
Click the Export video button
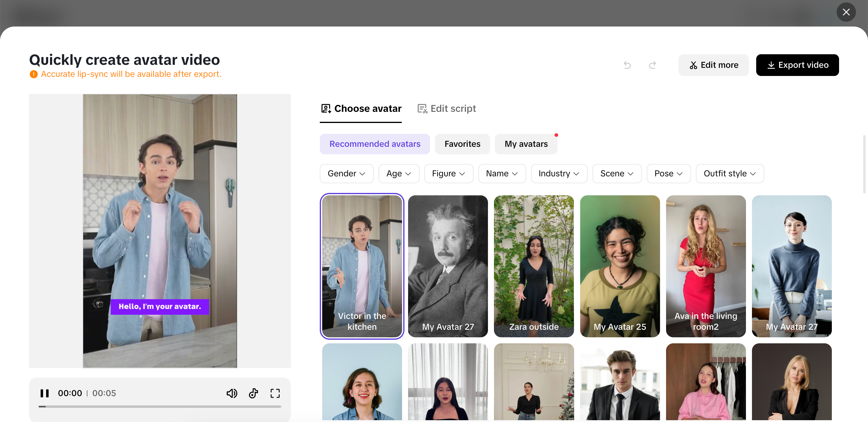[797, 65]
